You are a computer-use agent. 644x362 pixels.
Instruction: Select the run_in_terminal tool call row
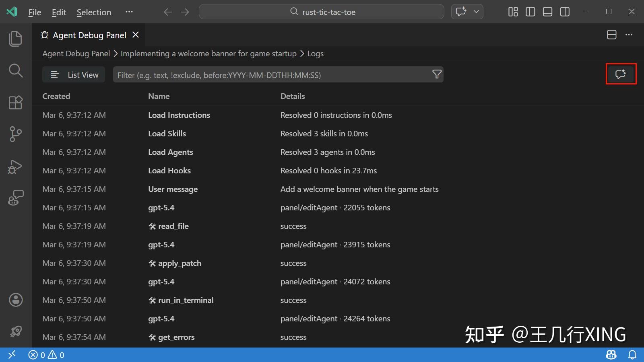coord(338,300)
